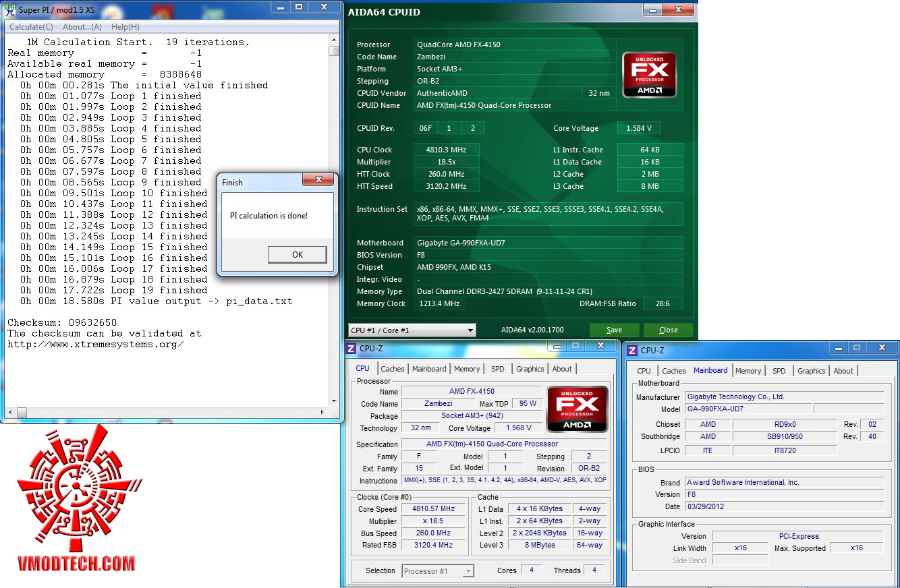Click the CPU tab in left CPU-Z window

363,368
